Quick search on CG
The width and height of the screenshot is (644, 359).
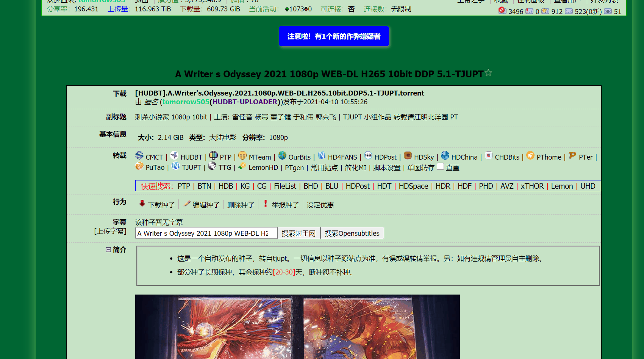262,186
